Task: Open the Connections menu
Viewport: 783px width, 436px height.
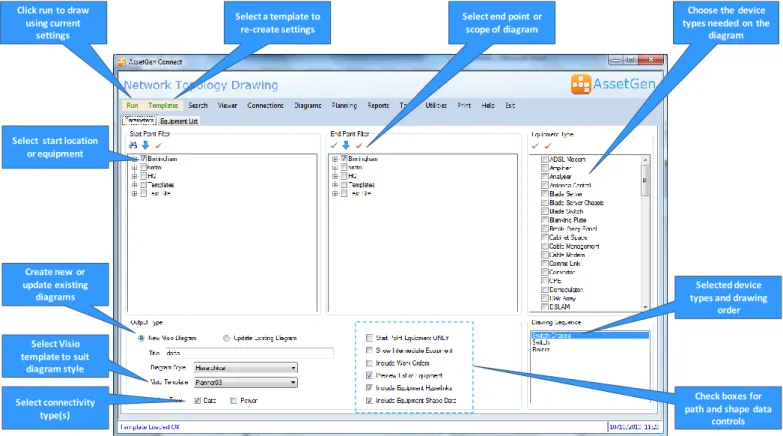Action: click(265, 105)
